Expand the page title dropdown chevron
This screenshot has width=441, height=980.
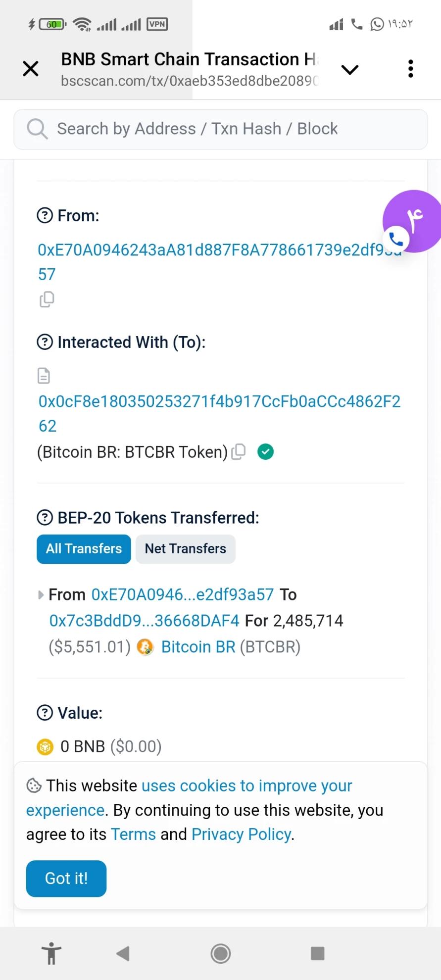350,69
